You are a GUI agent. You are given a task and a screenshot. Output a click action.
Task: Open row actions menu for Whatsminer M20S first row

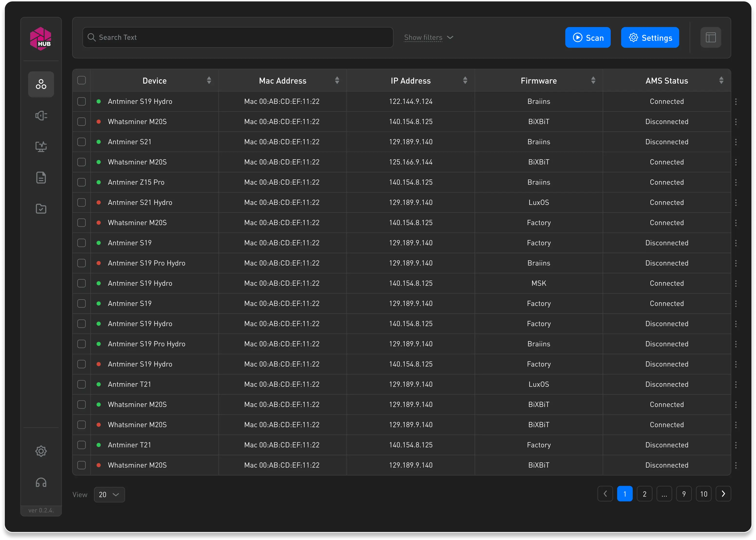(736, 121)
